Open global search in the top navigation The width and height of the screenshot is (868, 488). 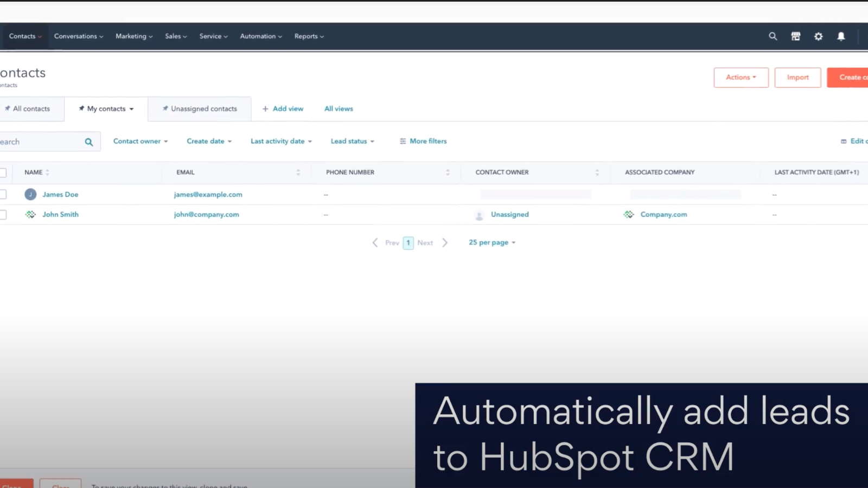773,36
